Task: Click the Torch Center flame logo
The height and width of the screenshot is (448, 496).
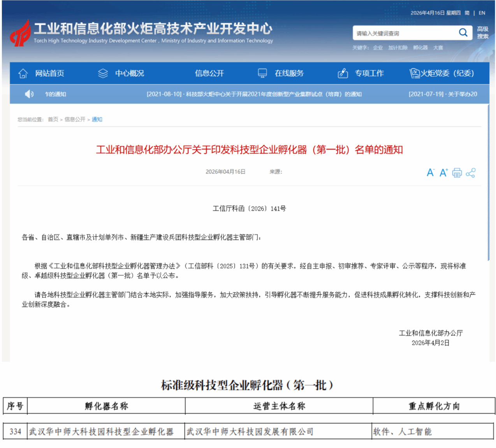Action: (20, 33)
